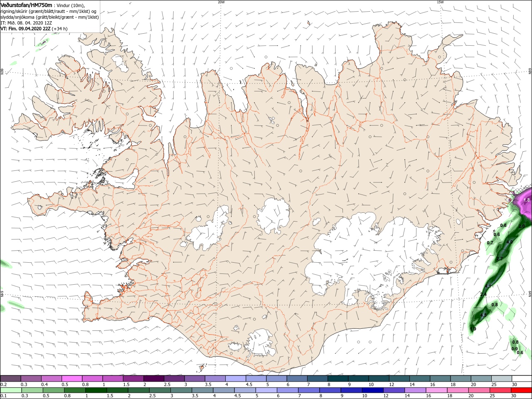
Task: Click the 'slydda/snjókoma' legend description line
Action: pyautogui.click(x=49, y=17)
